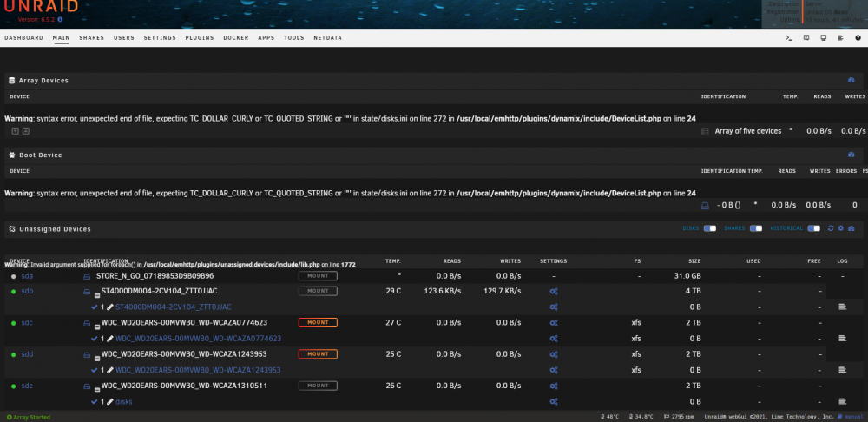Collapse the sde WD-WCAZA1310511 partitions
The height and width of the screenshot is (422, 868).
point(97,391)
